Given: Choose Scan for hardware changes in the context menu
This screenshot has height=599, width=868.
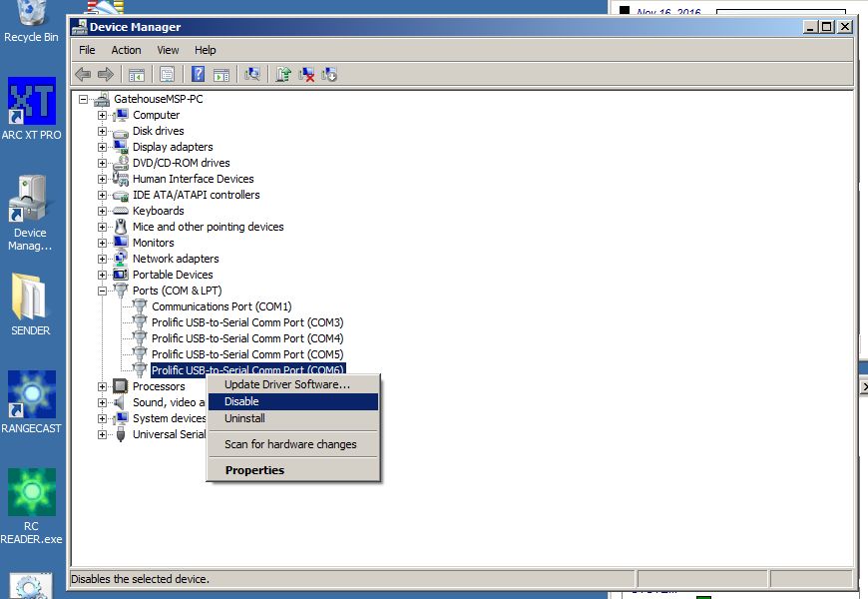Looking at the screenshot, I should (x=293, y=444).
